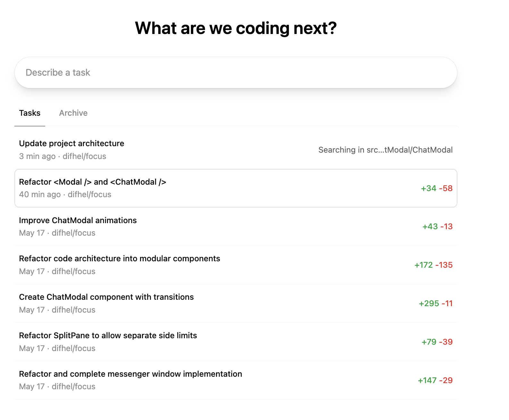Image resolution: width=509 pixels, height=420 pixels.
Task: Click the 40 min ago · difhel/focus subtitle
Action: point(65,194)
